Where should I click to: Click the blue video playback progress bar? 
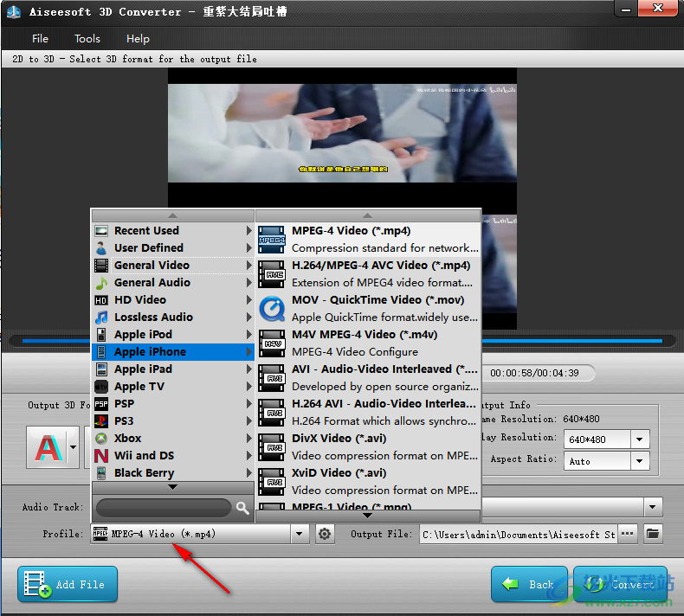tap(342, 341)
